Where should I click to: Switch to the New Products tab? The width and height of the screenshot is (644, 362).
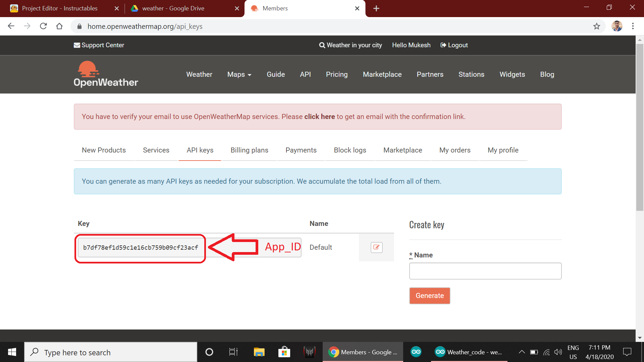coord(104,150)
